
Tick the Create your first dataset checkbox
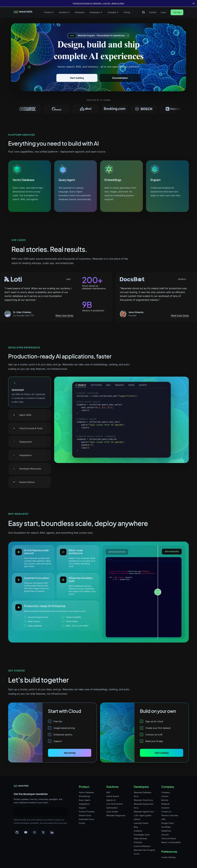coord(142,728)
